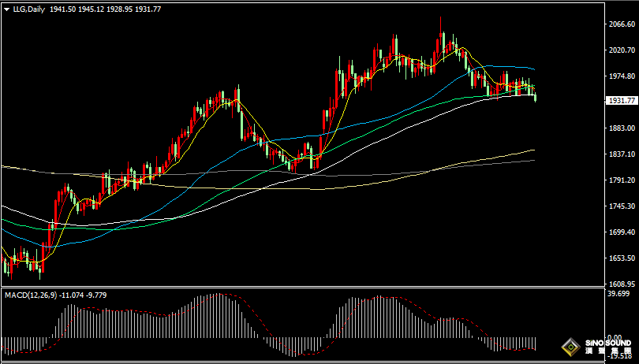
Task: Click the MACD 0.00 zero level label
Action: tap(615, 337)
